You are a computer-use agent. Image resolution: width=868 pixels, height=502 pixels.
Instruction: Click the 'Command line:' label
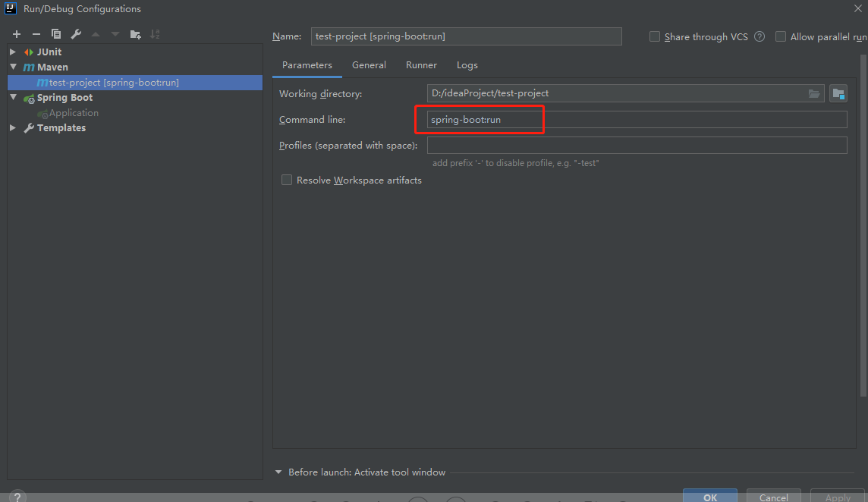point(312,120)
